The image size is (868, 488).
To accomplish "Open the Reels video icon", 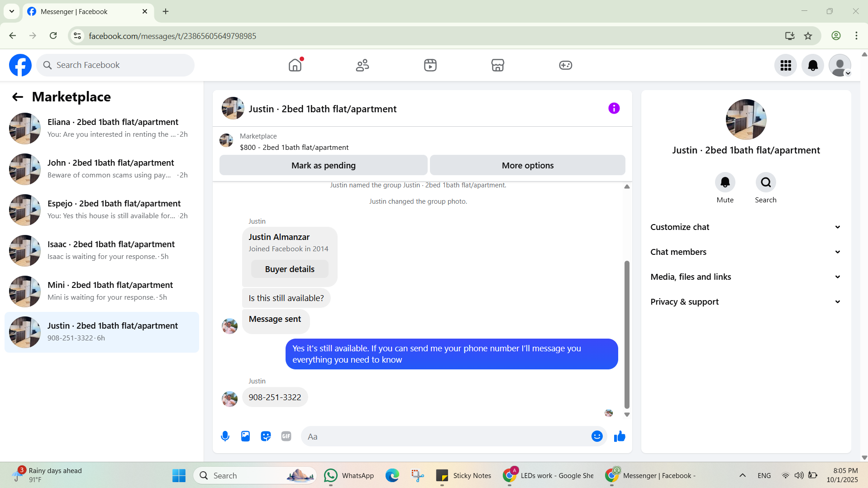I will click(x=430, y=65).
